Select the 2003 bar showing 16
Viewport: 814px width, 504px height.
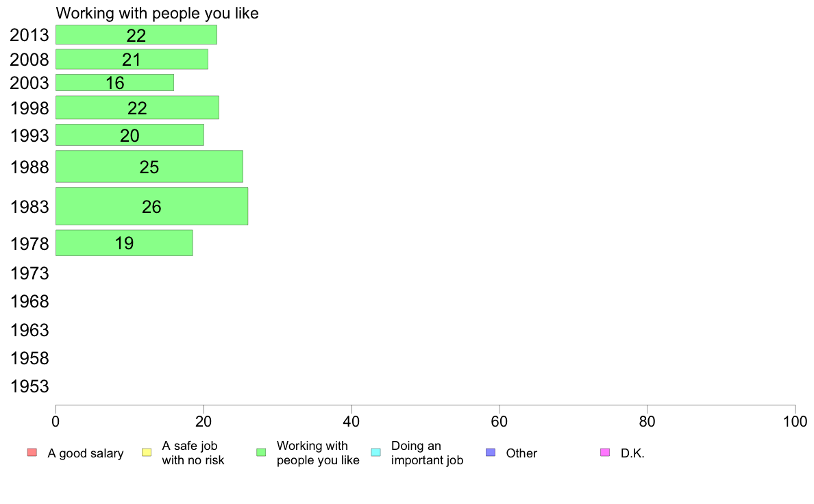pos(114,83)
